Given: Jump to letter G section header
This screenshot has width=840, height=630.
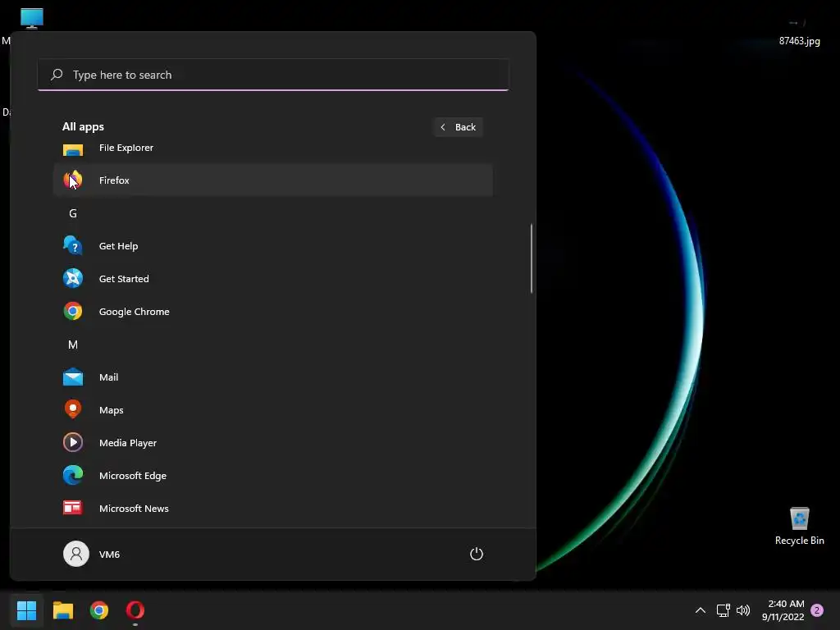Looking at the screenshot, I should [x=73, y=213].
